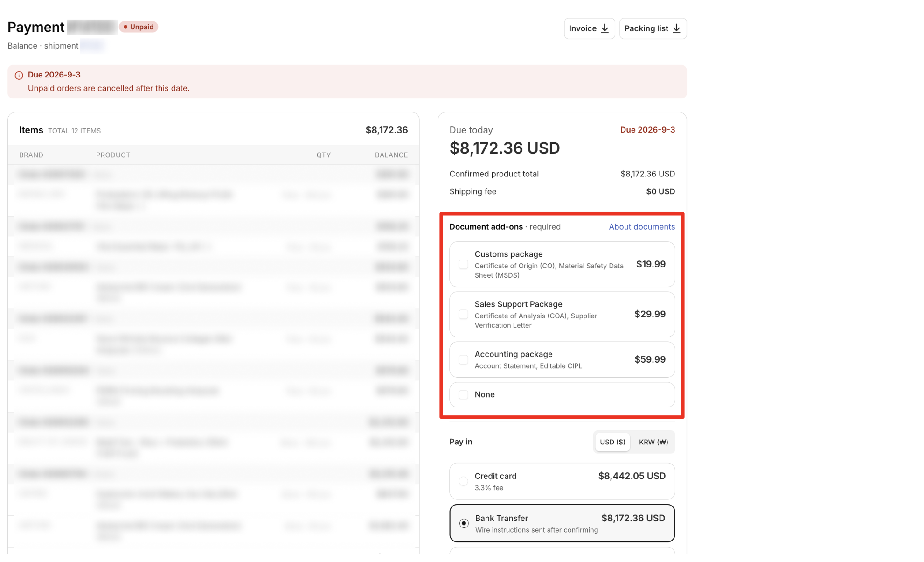Check the None add-on checkbox
The width and height of the screenshot is (924, 562).
click(x=463, y=394)
